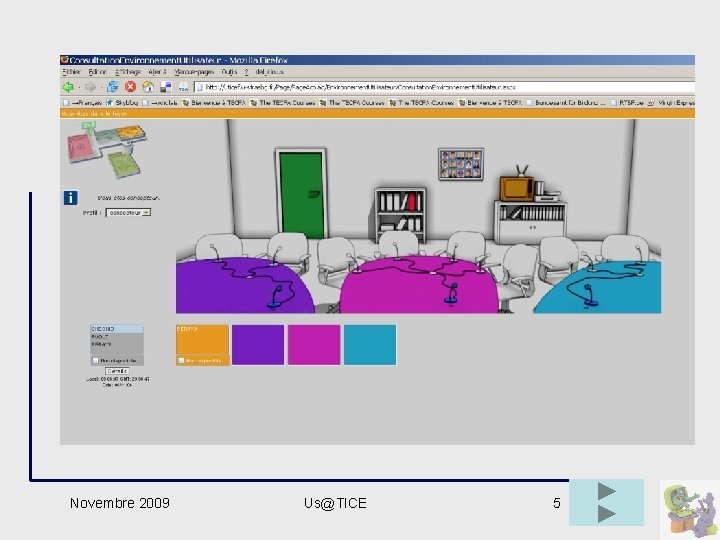Click the TAG toolbar icon
The width and height of the screenshot is (720, 540).
[183, 87]
